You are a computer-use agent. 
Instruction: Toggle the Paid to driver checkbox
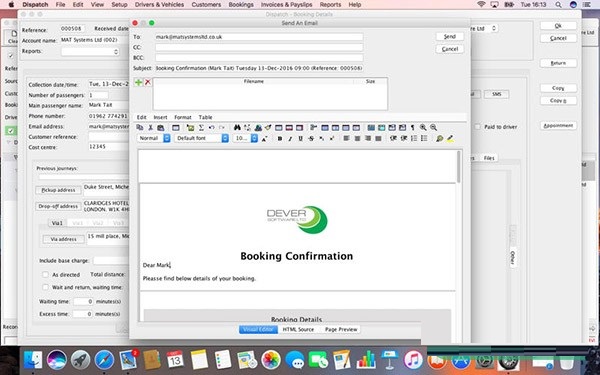coord(478,127)
